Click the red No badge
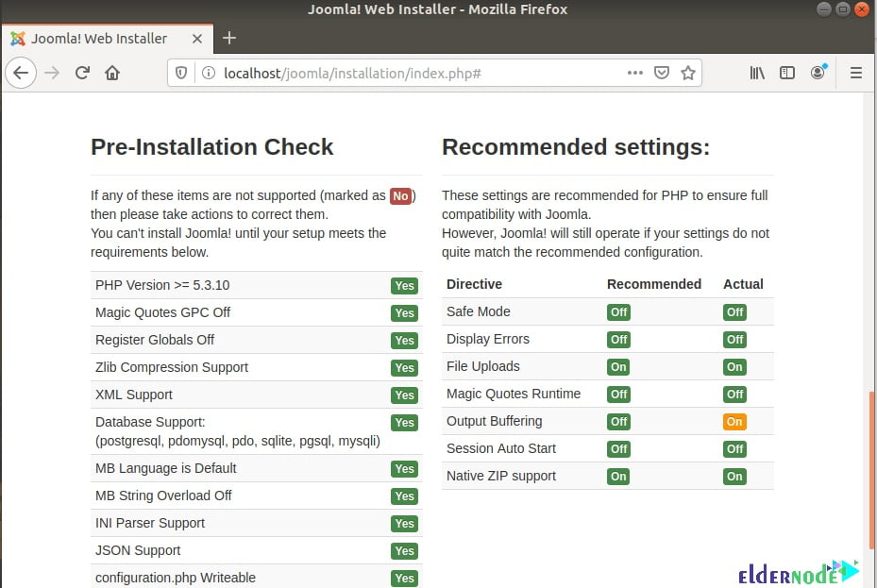Image resolution: width=877 pixels, height=588 pixels. [x=400, y=196]
